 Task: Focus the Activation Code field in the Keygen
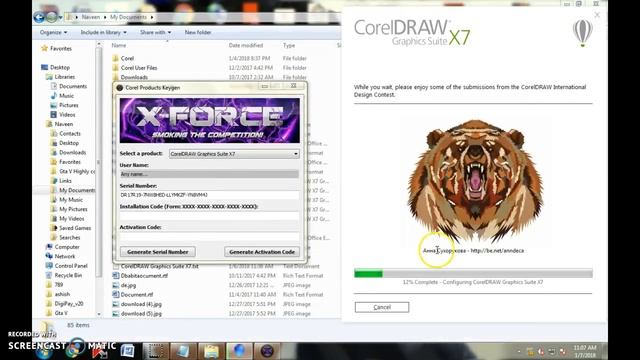pyautogui.click(x=209, y=236)
